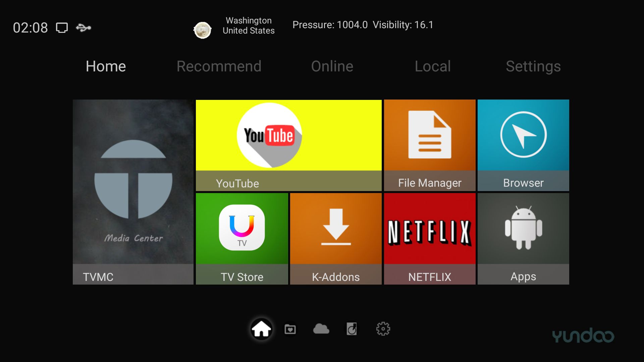This screenshot has height=362, width=644.
Task: Open TVMC Media Center
Action: click(x=135, y=192)
